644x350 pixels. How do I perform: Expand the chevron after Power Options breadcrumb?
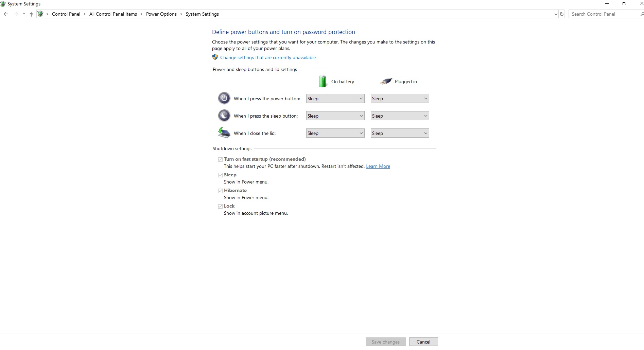[x=181, y=14]
